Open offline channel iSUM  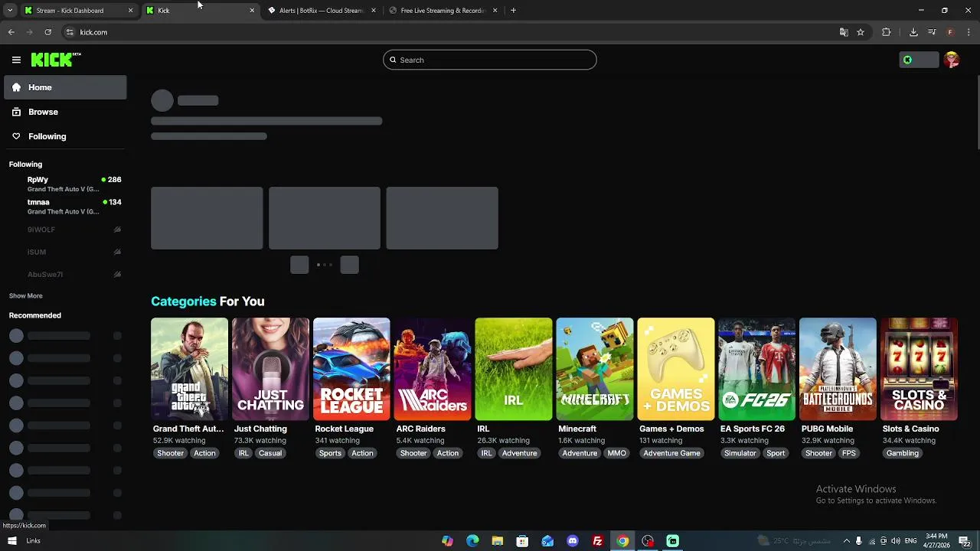65,252
